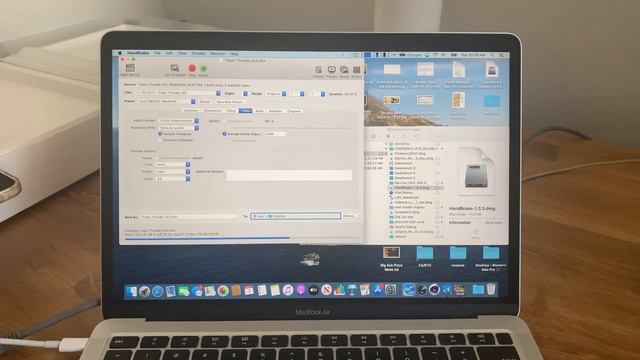Select the Big Ash Pizza Week Ad desktop file

coord(391,259)
